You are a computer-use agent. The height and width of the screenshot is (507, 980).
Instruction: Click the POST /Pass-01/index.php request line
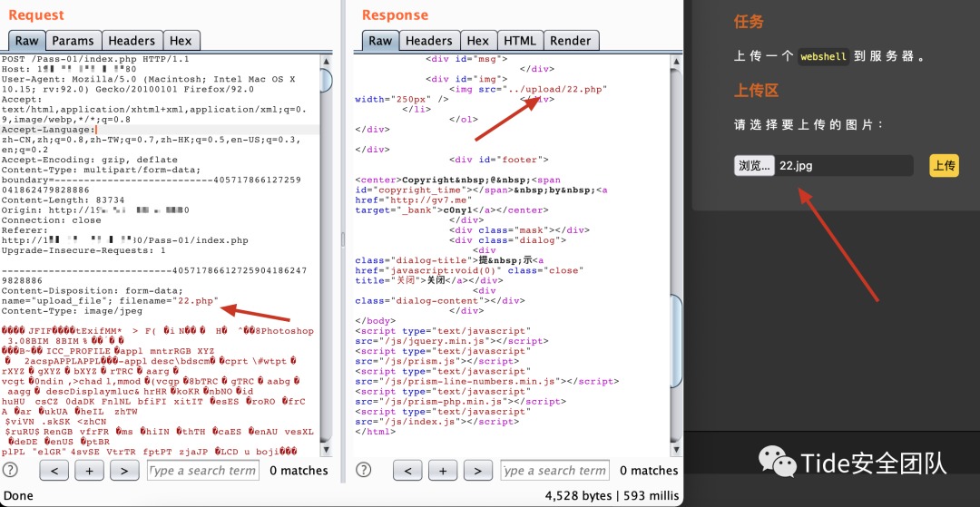(95, 59)
